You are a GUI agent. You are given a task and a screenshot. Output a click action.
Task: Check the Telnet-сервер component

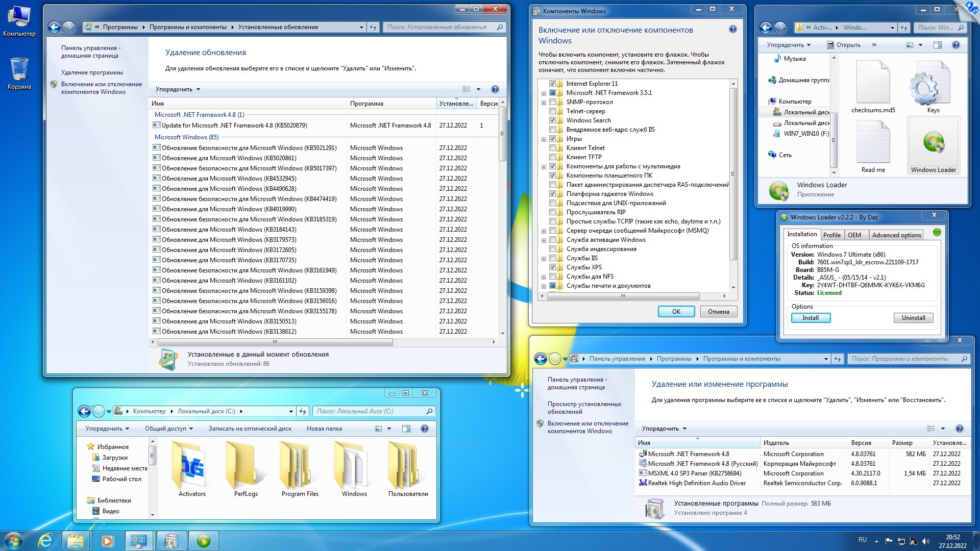[x=552, y=111]
